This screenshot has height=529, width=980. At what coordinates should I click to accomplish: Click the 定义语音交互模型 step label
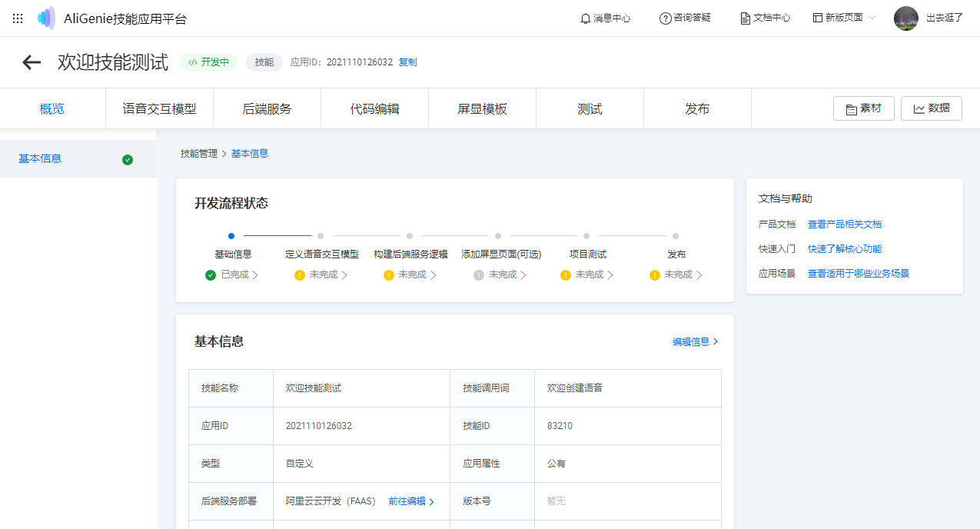point(322,255)
